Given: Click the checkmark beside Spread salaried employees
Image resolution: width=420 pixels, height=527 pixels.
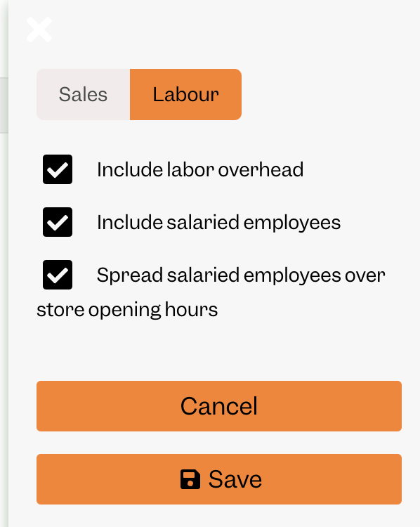Looking at the screenshot, I should coord(58,275).
